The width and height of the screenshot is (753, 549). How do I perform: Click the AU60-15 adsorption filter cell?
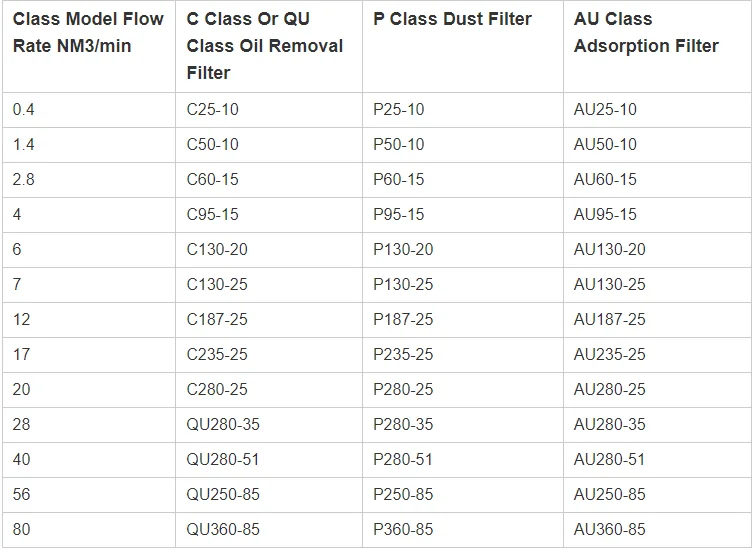click(x=658, y=180)
